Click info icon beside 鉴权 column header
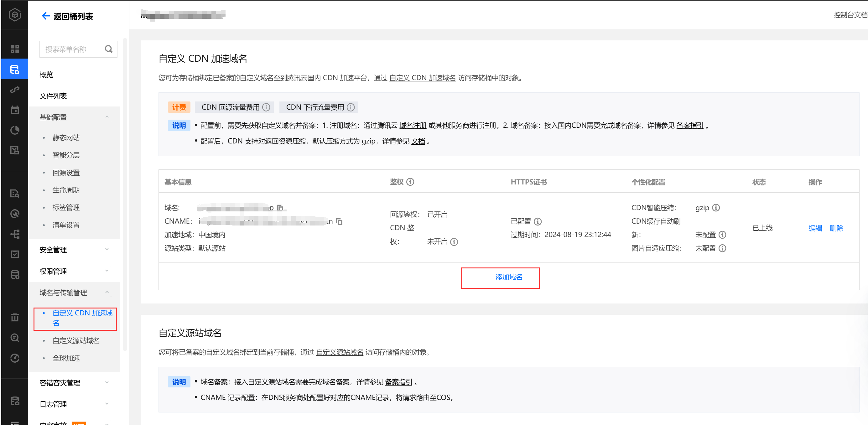This screenshot has width=868, height=425. click(410, 182)
